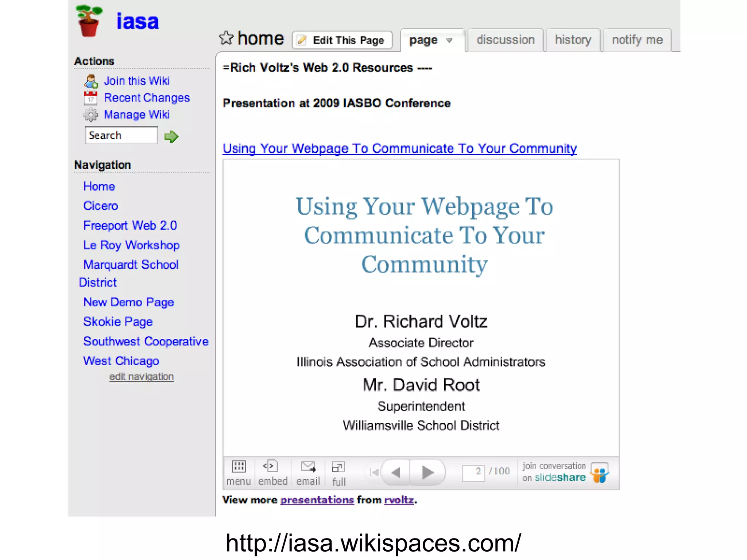
Task: Open the Southwest Cooperative link
Action: 146,341
